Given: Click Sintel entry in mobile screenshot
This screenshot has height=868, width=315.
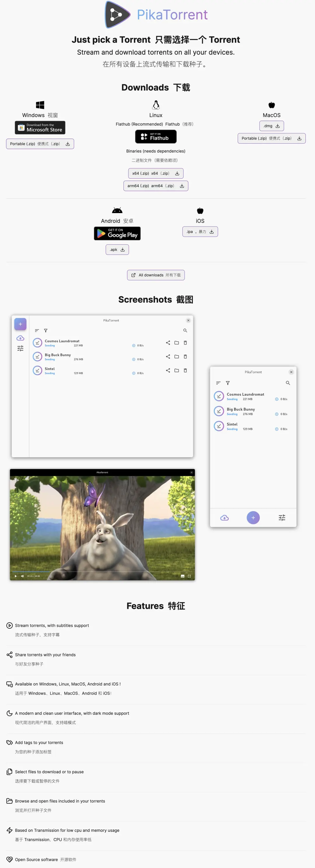Looking at the screenshot, I should coord(253,426).
